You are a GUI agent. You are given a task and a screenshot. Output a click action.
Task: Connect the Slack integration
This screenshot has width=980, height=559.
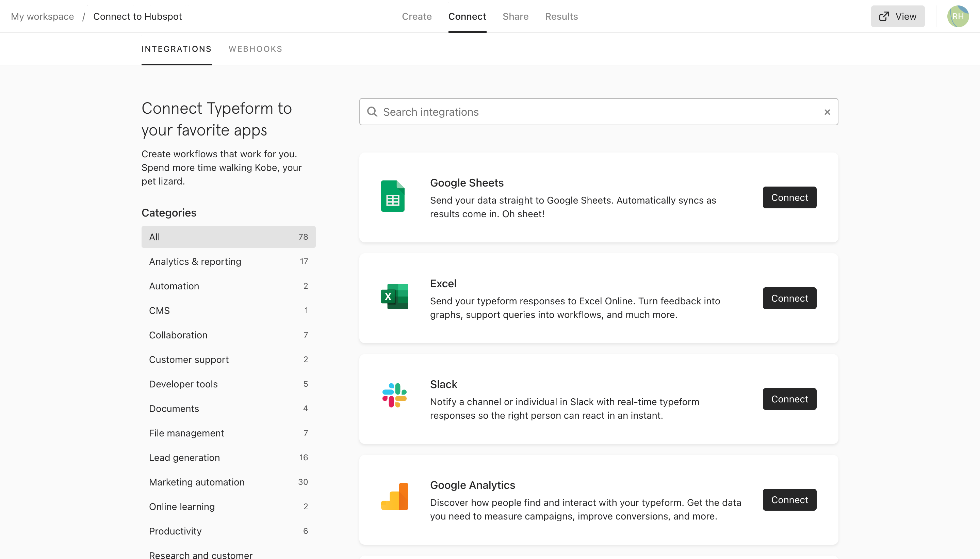click(789, 399)
